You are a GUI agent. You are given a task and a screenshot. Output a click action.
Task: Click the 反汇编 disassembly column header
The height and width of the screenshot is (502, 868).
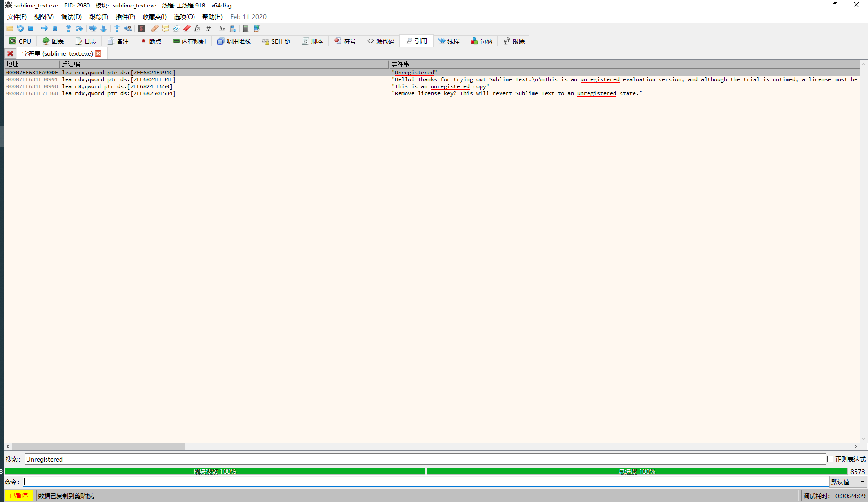224,64
